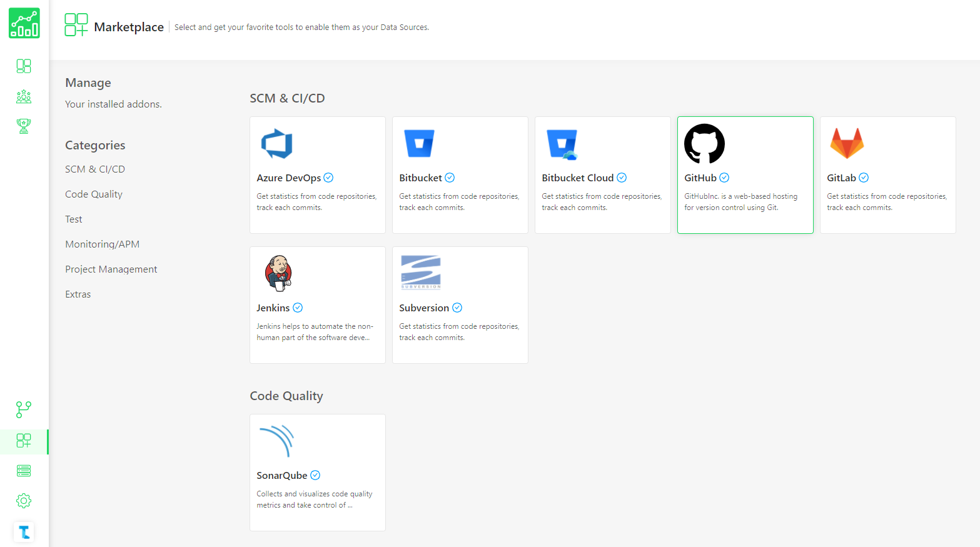Click Jenkins description about automating software

click(315, 332)
